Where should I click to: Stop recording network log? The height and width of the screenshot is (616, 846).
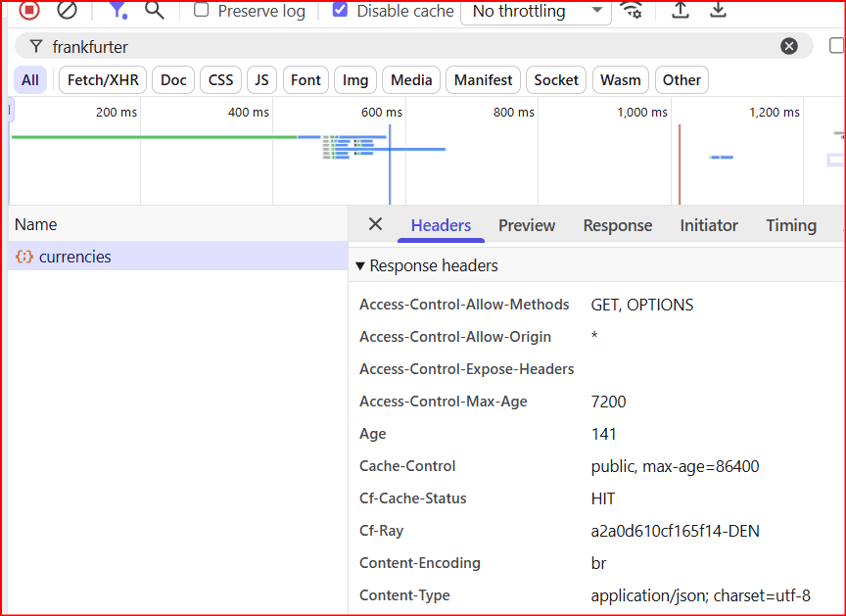tap(29, 10)
